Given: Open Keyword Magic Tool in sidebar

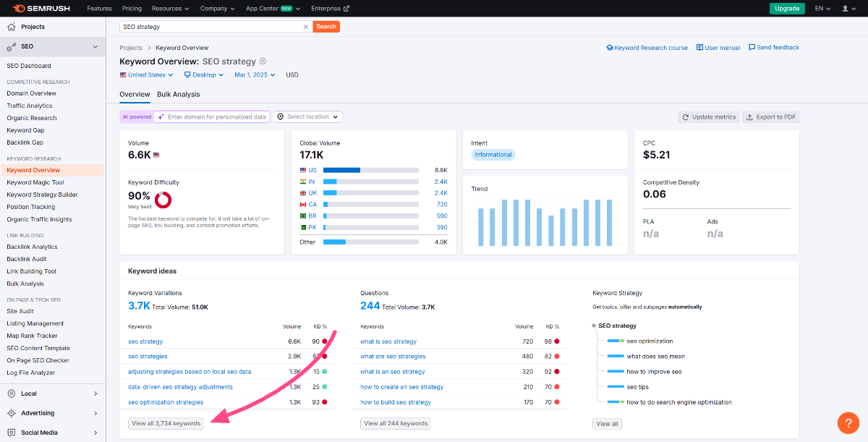Looking at the screenshot, I should click(35, 182).
